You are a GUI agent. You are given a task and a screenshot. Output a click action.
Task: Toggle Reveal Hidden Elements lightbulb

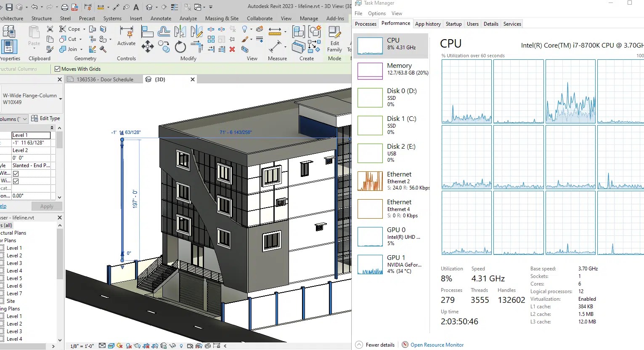pyautogui.click(x=181, y=345)
